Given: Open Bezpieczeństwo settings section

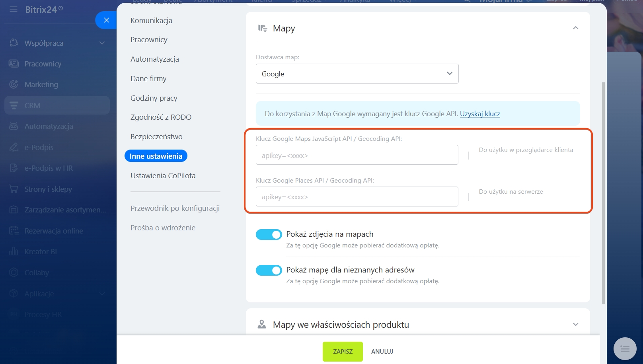Looking at the screenshot, I should 156,137.
